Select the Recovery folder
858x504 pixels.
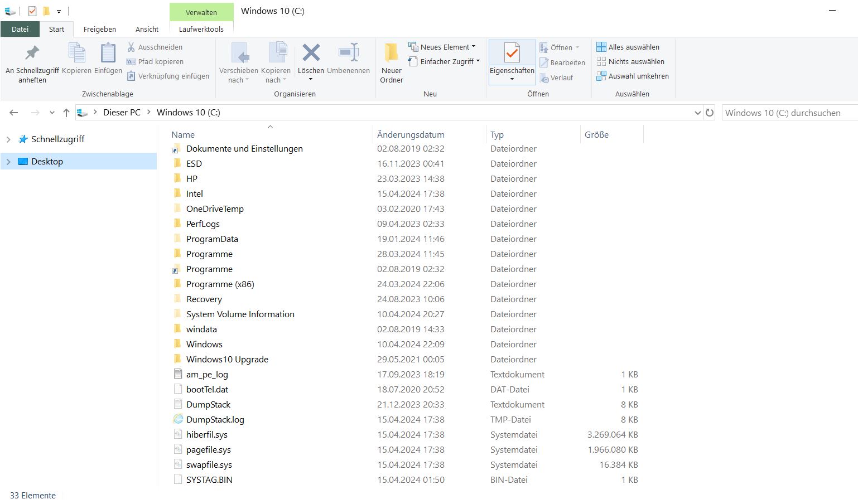(204, 299)
